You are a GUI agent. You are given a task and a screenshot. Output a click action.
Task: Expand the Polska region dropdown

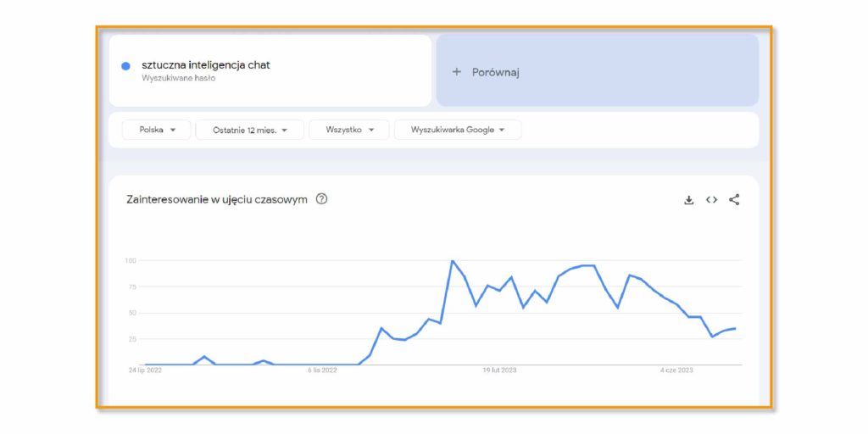point(157,130)
